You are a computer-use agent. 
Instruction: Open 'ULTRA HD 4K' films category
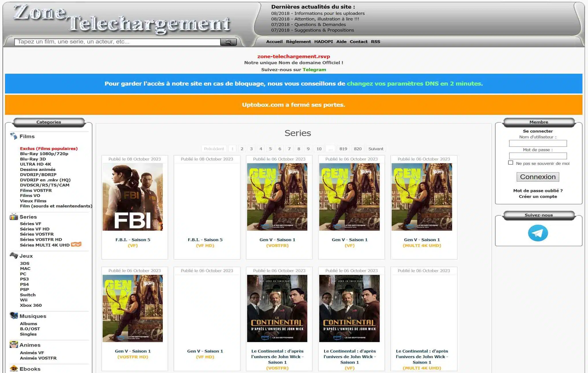click(35, 164)
